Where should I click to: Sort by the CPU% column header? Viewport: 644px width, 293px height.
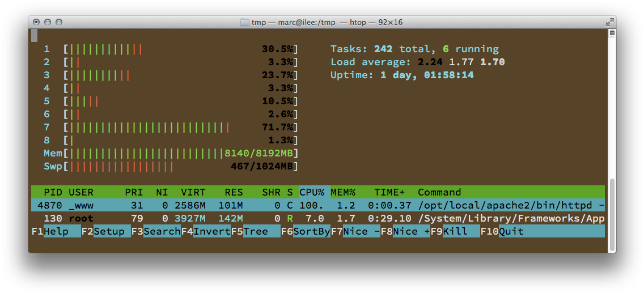pyautogui.click(x=312, y=192)
